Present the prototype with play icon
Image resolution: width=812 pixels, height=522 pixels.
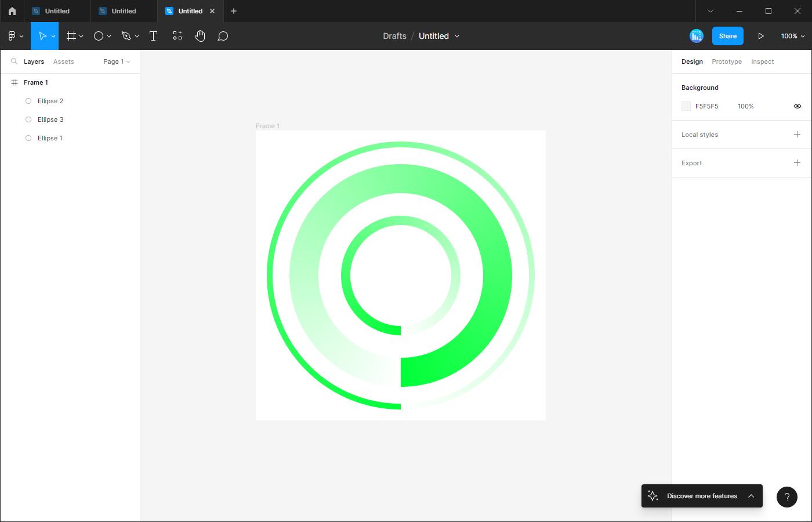761,36
